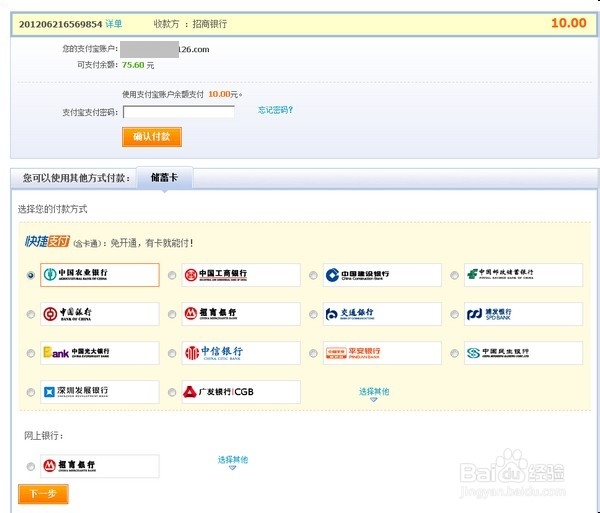Click the 确认付款 button
The height and width of the screenshot is (513, 600).
152,137
